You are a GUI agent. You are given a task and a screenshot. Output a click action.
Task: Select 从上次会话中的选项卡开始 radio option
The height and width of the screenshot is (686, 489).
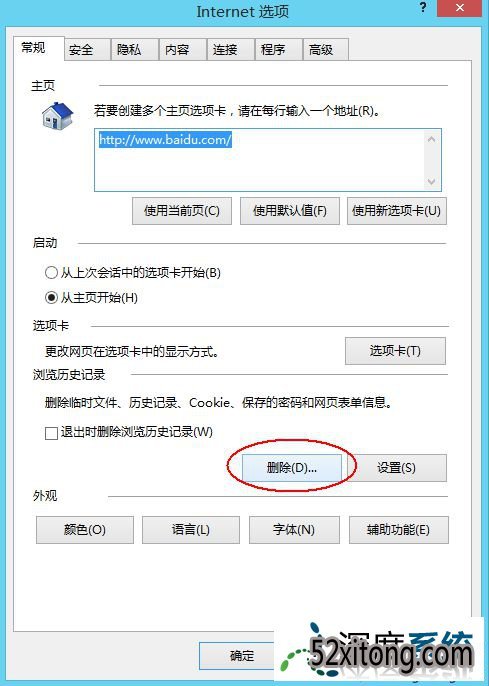tap(51, 273)
